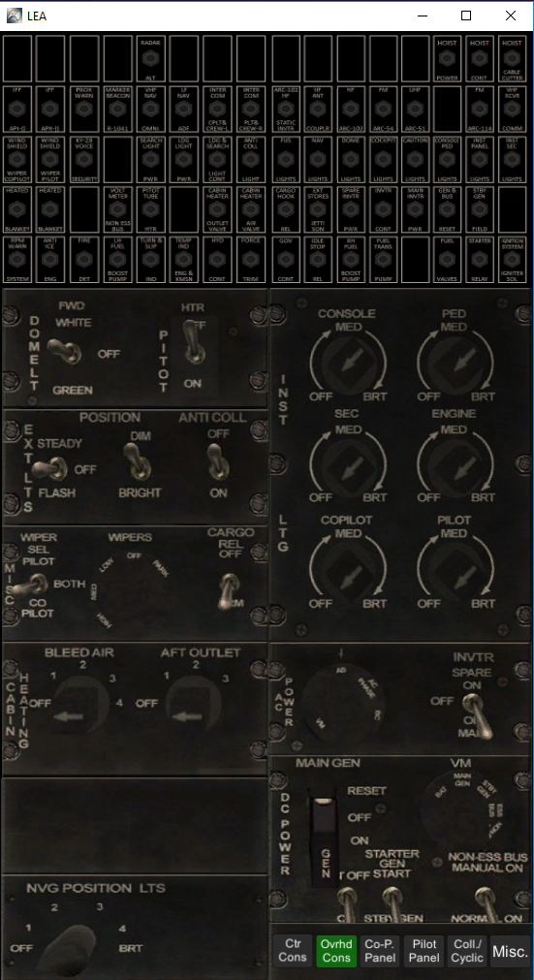
Task: Toggle the FORCE TRIM circuit breaker
Action: click(x=251, y=260)
